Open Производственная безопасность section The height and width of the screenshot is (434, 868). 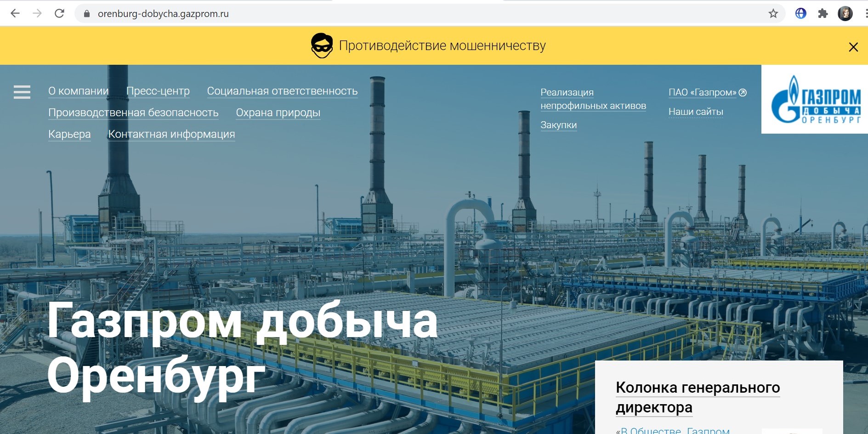133,113
